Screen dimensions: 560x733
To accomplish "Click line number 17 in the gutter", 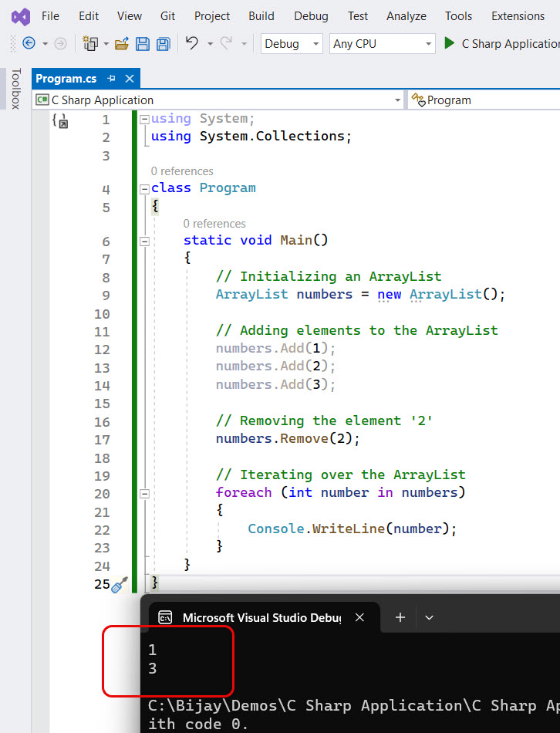I will click(x=102, y=440).
